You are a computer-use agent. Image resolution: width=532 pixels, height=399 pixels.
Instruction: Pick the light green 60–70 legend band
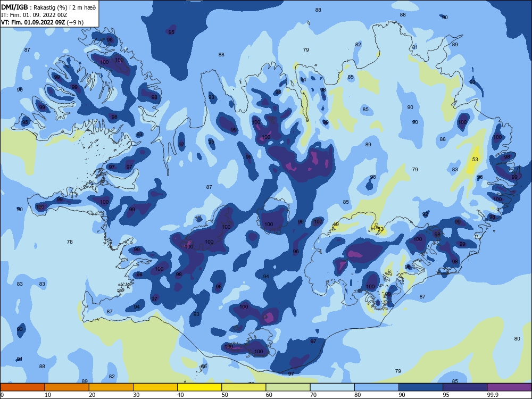(x=288, y=387)
